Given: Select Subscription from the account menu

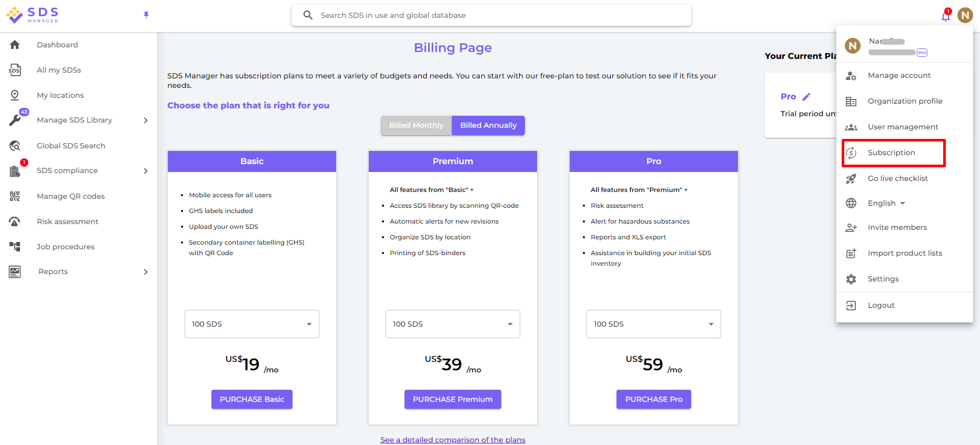Looking at the screenshot, I should click(892, 153).
